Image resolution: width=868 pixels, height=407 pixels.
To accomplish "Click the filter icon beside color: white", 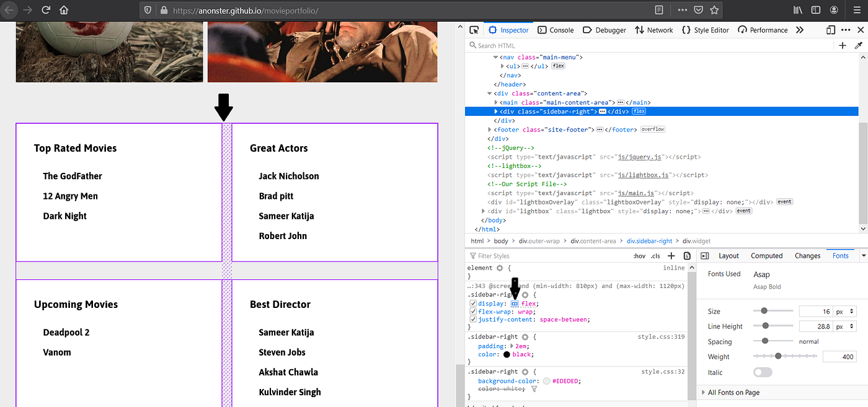I will point(534,389).
